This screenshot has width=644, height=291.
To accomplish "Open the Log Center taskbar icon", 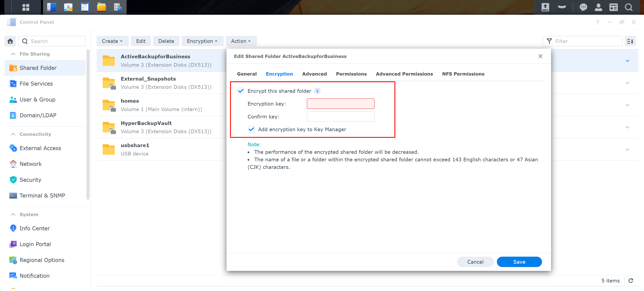I will (85, 7).
